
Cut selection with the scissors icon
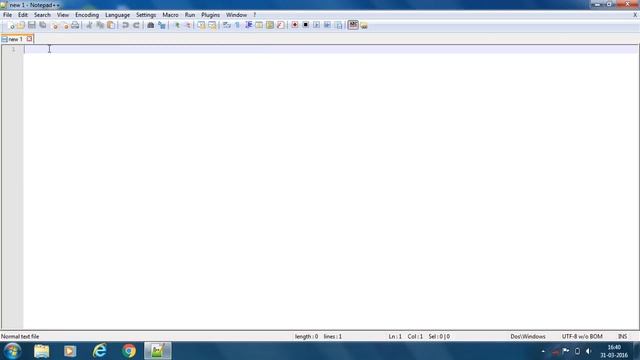click(89, 25)
